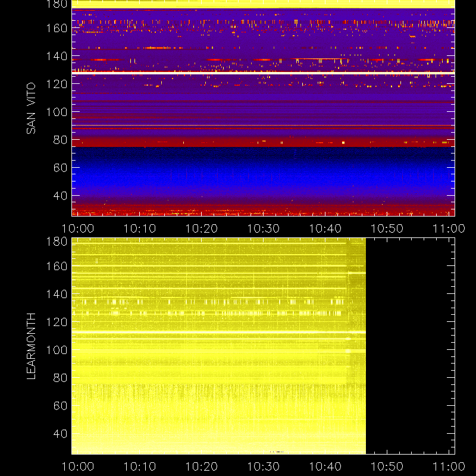Select the 120 tick label on Learmonth axis

[x=57, y=322]
